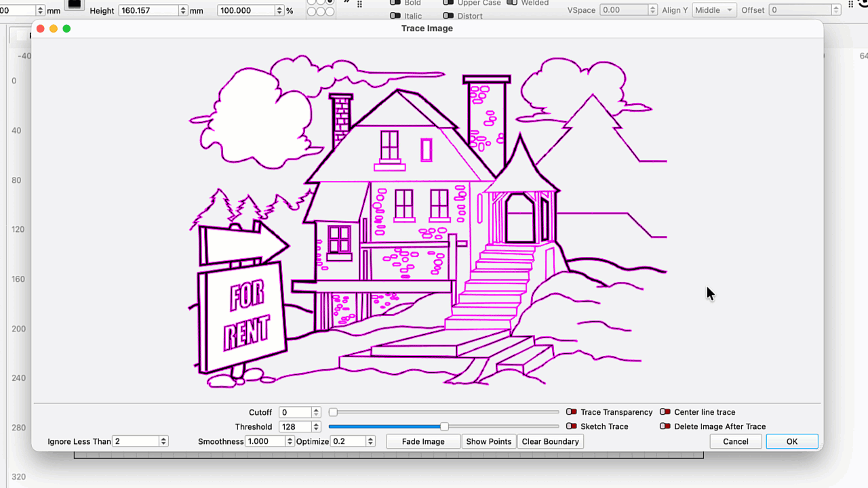
Task: Click the Show Points button
Action: pos(489,441)
